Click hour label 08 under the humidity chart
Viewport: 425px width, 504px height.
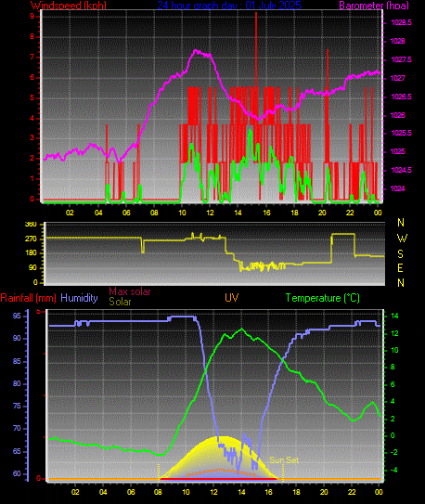click(158, 492)
